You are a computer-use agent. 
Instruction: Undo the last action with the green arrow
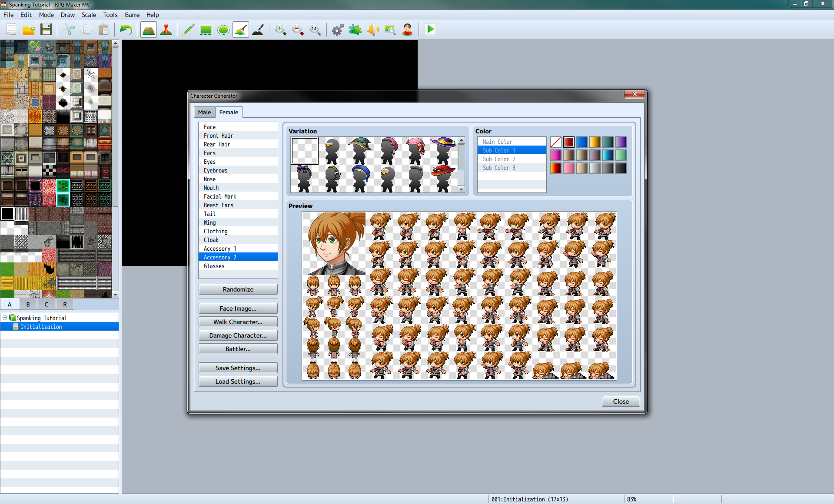(126, 30)
